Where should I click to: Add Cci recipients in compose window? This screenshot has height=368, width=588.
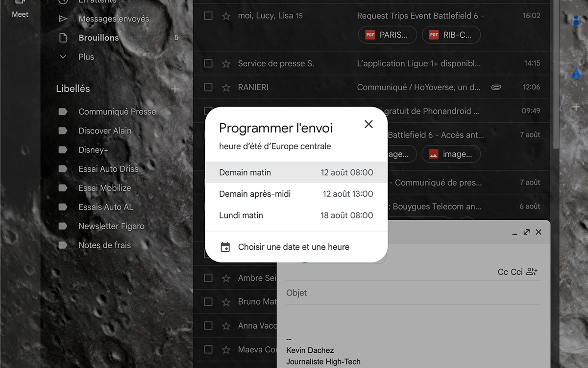point(517,272)
